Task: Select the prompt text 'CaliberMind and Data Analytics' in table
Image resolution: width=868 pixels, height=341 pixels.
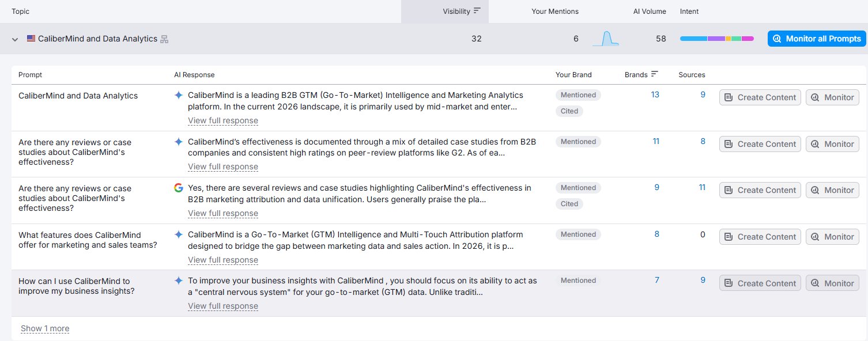Action: click(x=78, y=96)
